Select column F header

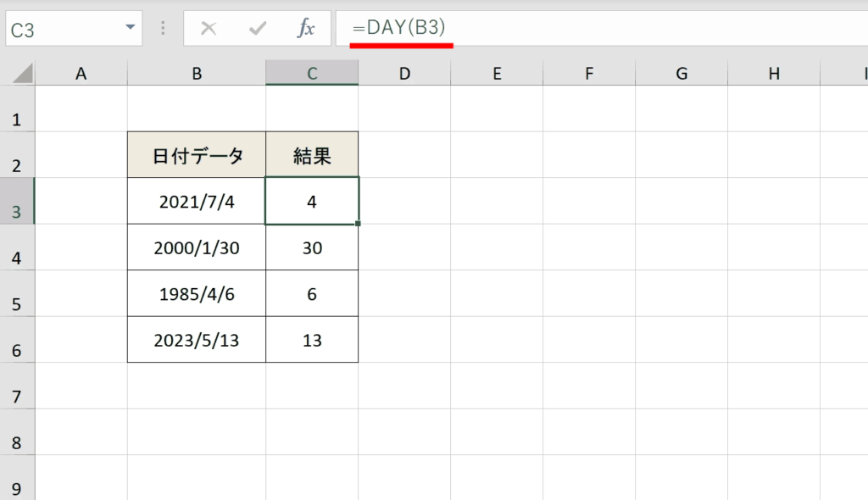click(589, 73)
